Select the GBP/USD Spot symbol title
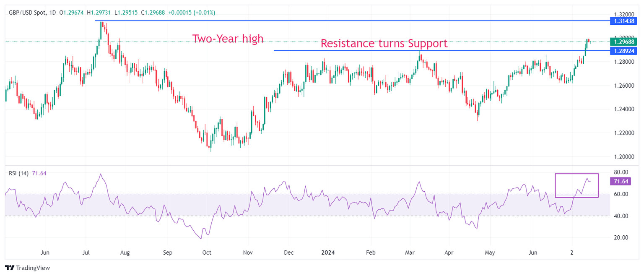Screen dimensions: 644x276 [x=27, y=13]
